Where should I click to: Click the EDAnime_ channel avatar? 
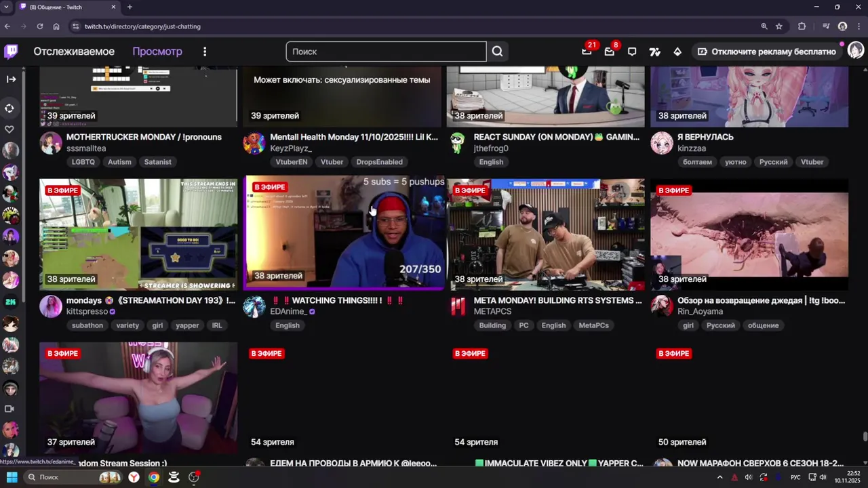254,306
